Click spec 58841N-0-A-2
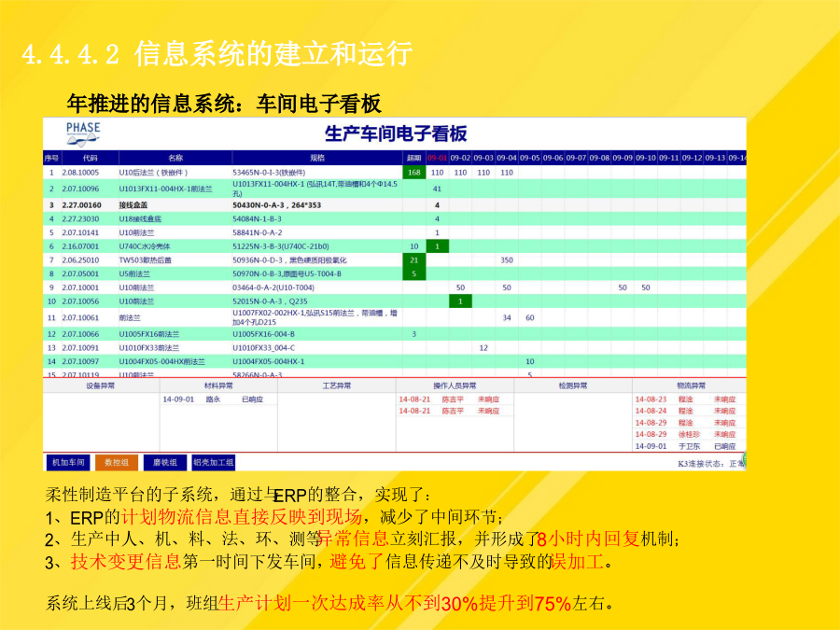The height and width of the screenshot is (630, 840). (258, 233)
